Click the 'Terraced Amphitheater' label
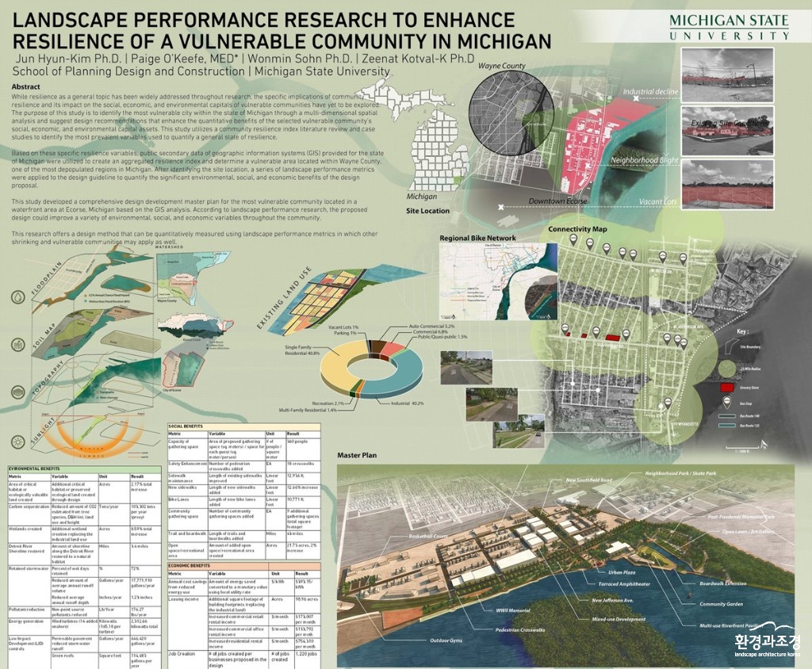This screenshot has width=812, height=669. pyautogui.click(x=624, y=584)
